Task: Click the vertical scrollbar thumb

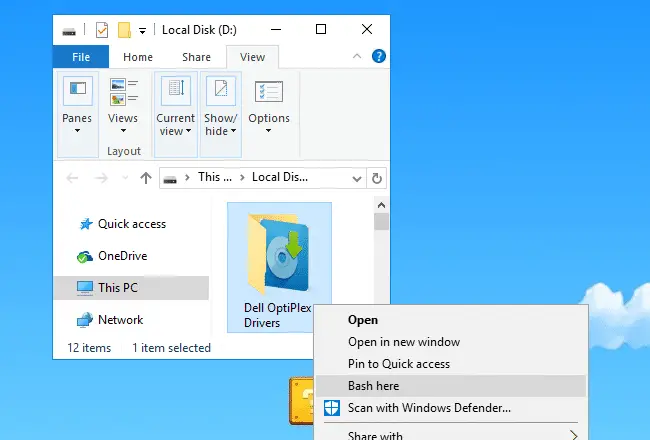Action: click(x=381, y=221)
